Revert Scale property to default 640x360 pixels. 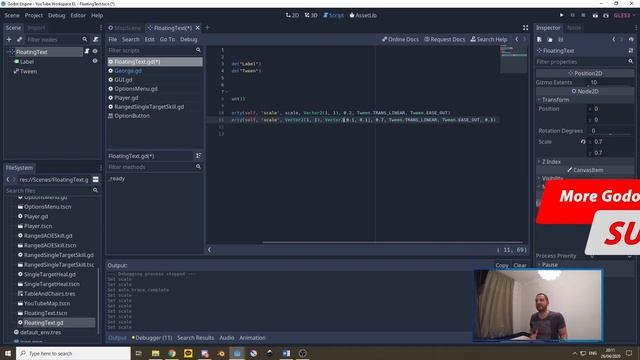583,142
